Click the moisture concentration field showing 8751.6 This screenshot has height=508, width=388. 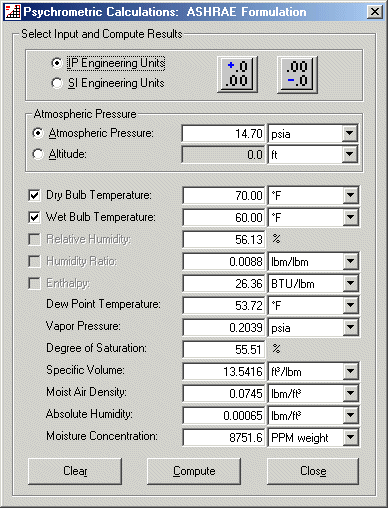(x=224, y=437)
